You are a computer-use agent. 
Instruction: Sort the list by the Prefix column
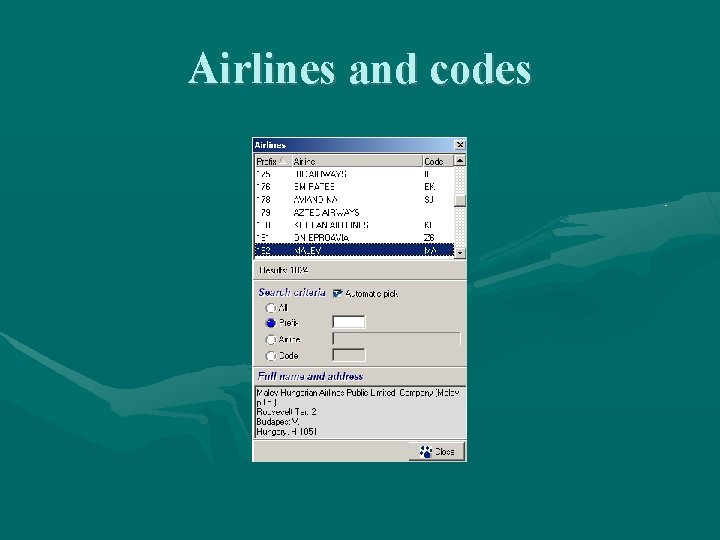point(273,161)
